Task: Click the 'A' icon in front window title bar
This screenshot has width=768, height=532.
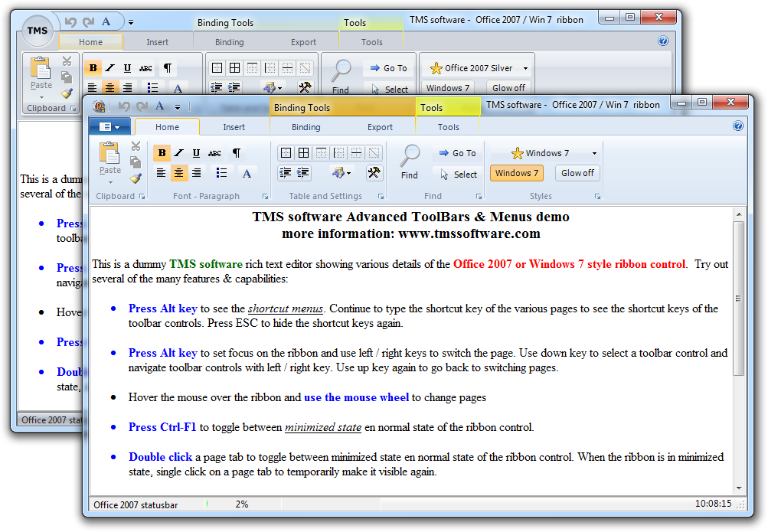Action: [160, 106]
